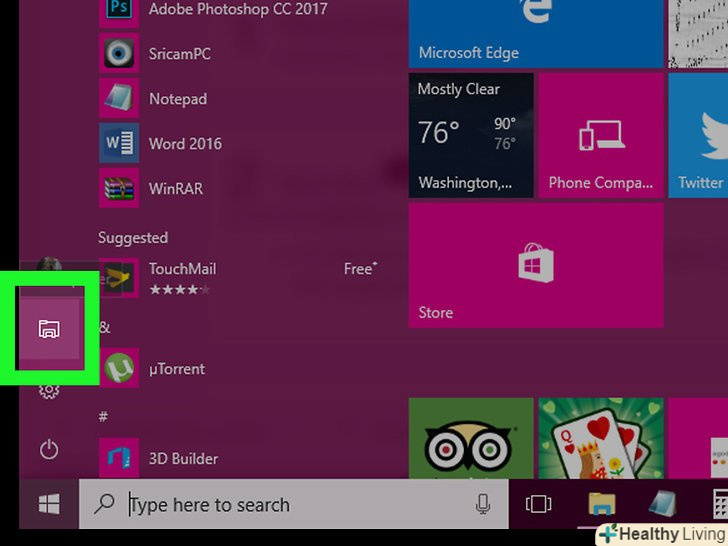Open Settings gear in Start sidebar

(x=49, y=390)
